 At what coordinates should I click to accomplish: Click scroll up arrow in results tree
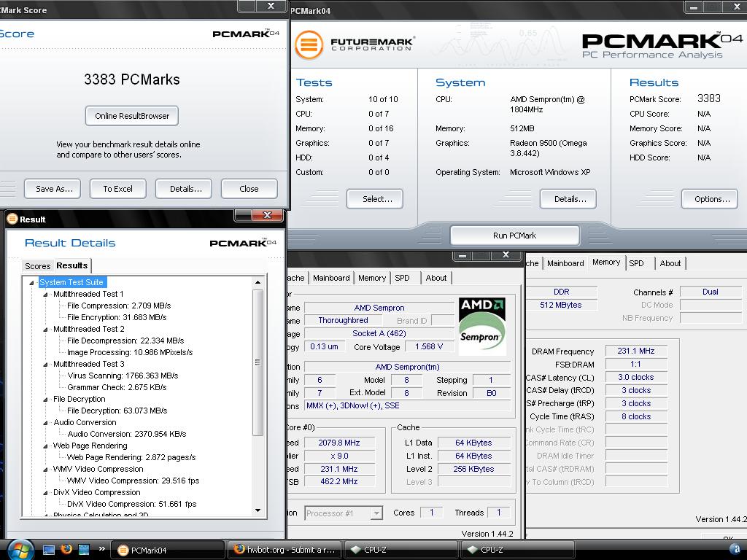point(258,282)
